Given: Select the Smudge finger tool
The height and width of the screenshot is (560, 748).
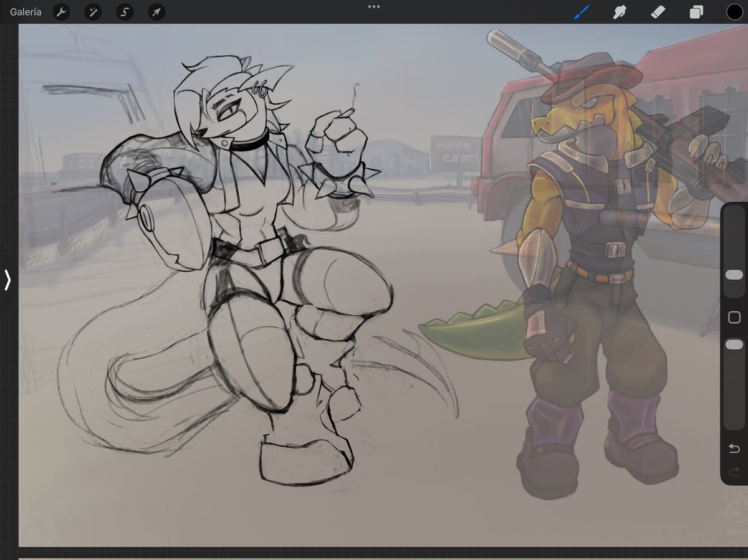Looking at the screenshot, I should click(x=619, y=11).
